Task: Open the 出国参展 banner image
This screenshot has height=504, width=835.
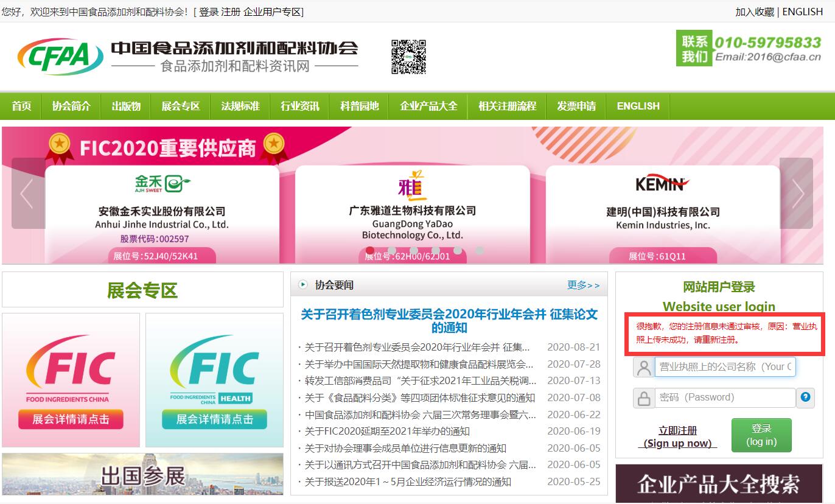Action: pyautogui.click(x=142, y=474)
